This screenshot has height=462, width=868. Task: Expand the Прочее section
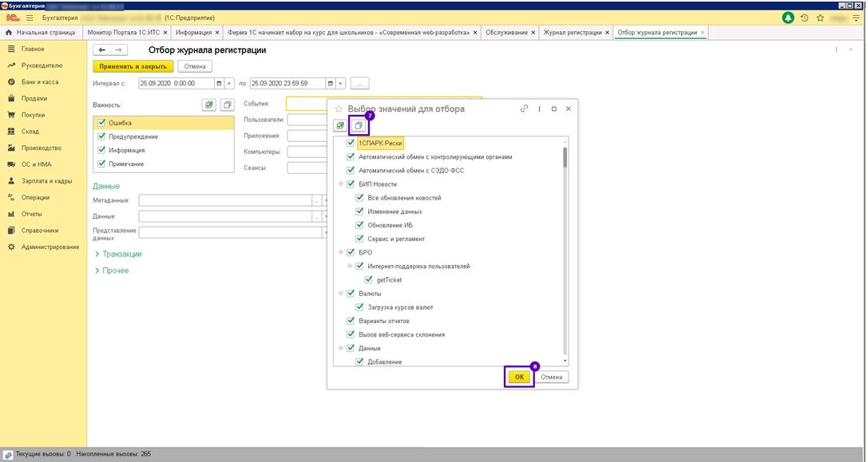click(112, 270)
